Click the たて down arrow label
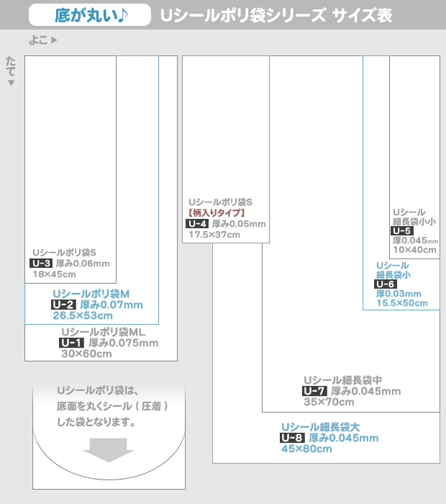The image size is (446, 504). pos(11,71)
